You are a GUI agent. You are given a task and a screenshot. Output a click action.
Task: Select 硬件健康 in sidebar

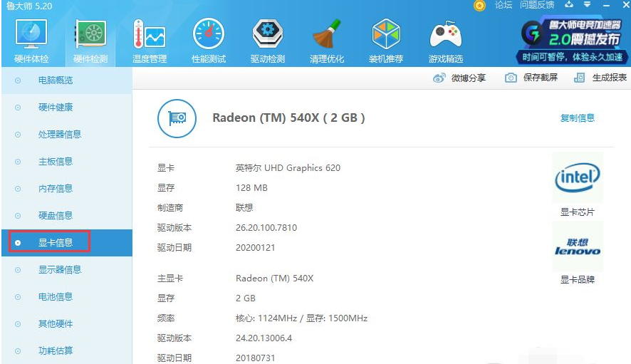pos(67,108)
